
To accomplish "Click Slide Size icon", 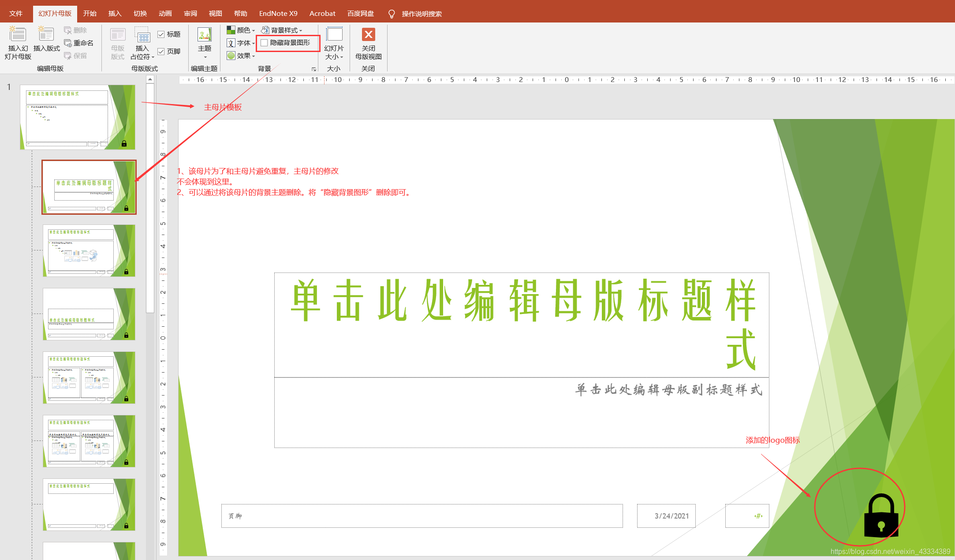I will pos(334,35).
